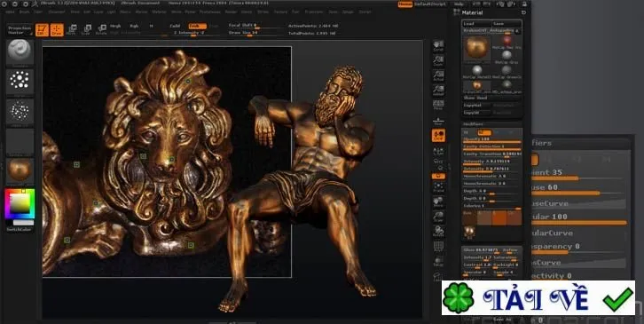This screenshot has width=644, height=324.
Task: Click the Move view icon on right shelf
Action: [x=438, y=202]
